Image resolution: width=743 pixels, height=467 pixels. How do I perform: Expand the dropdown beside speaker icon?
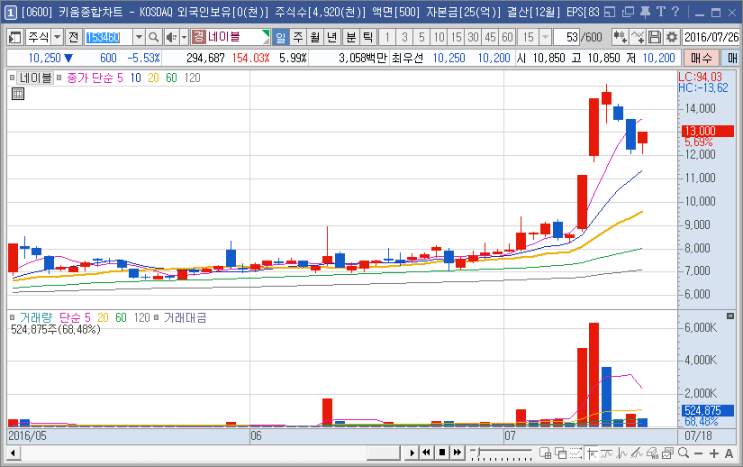pyautogui.click(x=184, y=37)
